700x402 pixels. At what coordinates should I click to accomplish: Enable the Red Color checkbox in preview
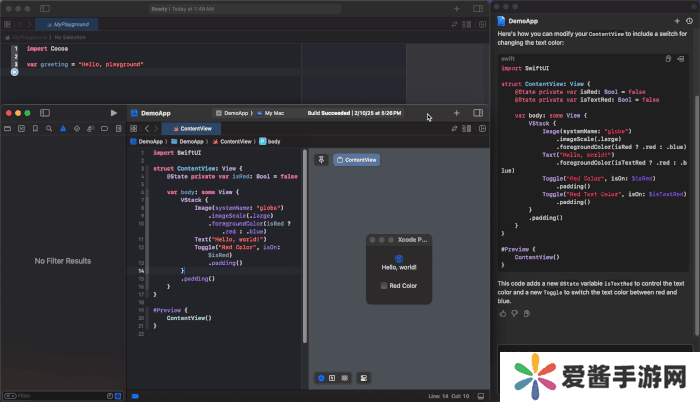(x=384, y=286)
